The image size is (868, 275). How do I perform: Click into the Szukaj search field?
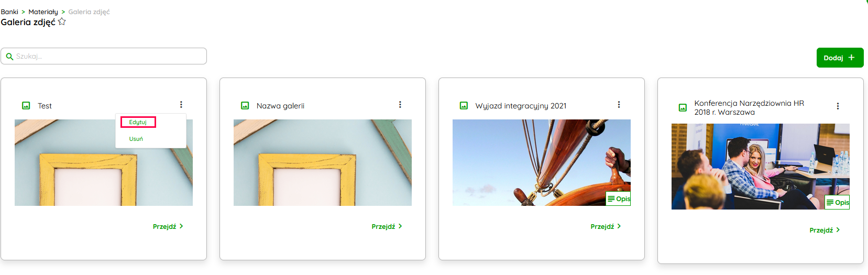pyautogui.click(x=104, y=56)
